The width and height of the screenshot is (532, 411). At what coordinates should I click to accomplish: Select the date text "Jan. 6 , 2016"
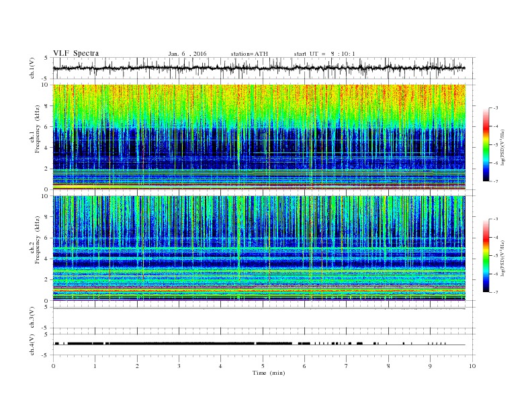click(187, 54)
